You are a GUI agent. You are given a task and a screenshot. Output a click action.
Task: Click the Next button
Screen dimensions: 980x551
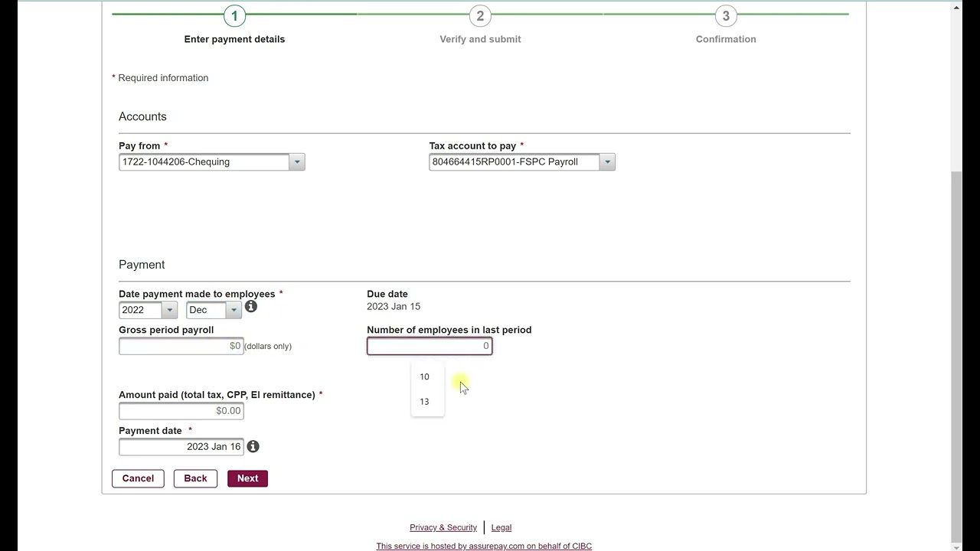pos(247,478)
